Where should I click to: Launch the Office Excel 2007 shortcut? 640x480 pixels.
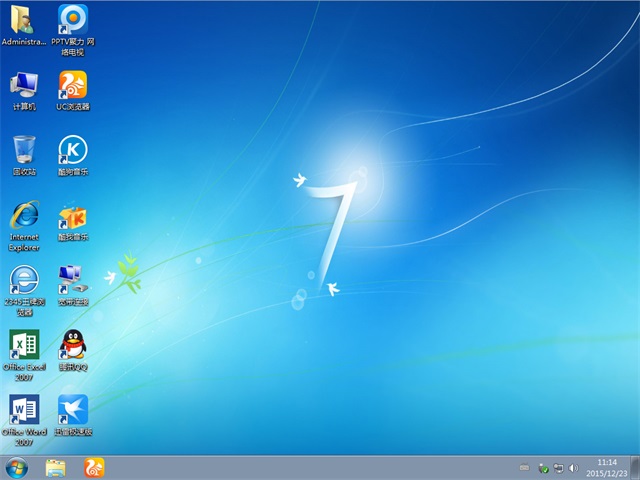click(24, 344)
